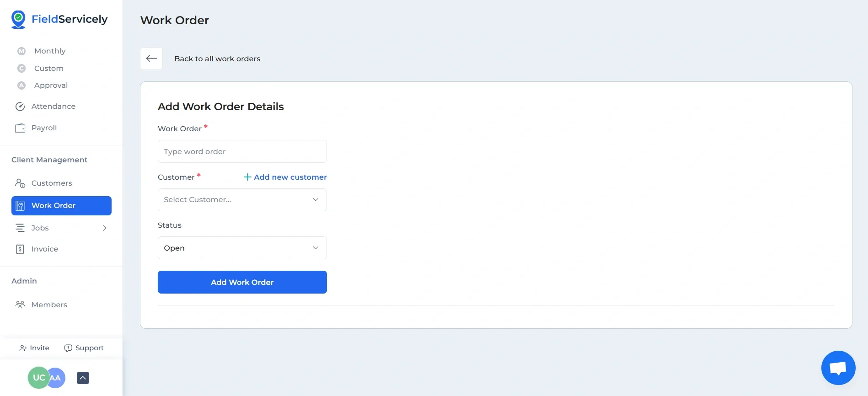The image size is (868, 396).
Task: Click the Invoice document icon
Action: click(x=20, y=249)
